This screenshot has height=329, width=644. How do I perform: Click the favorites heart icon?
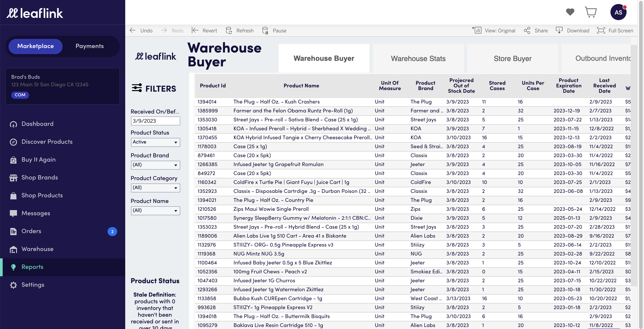[x=570, y=12]
